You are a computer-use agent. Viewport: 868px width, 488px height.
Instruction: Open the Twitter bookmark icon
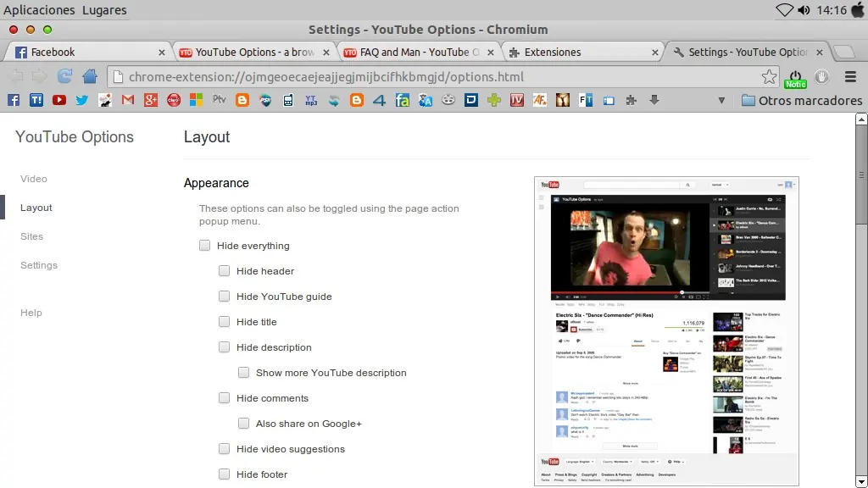[x=81, y=100]
